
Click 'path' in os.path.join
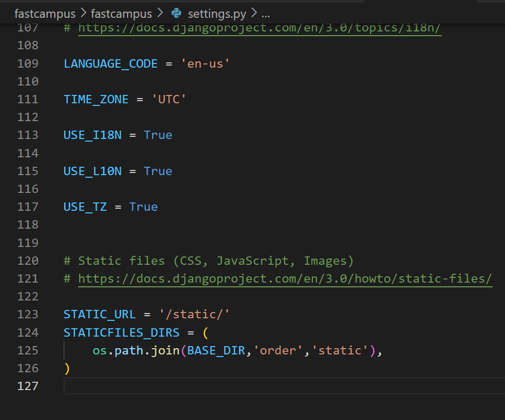tap(129, 351)
